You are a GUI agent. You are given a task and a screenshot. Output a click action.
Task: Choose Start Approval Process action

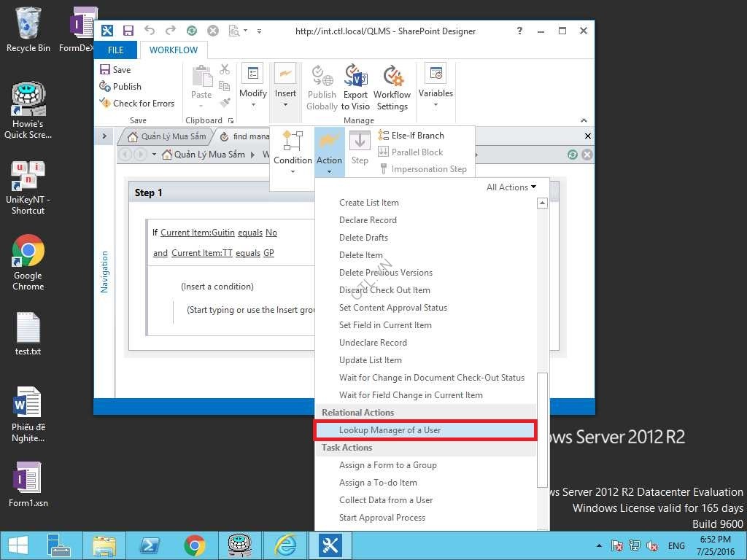pyautogui.click(x=382, y=518)
